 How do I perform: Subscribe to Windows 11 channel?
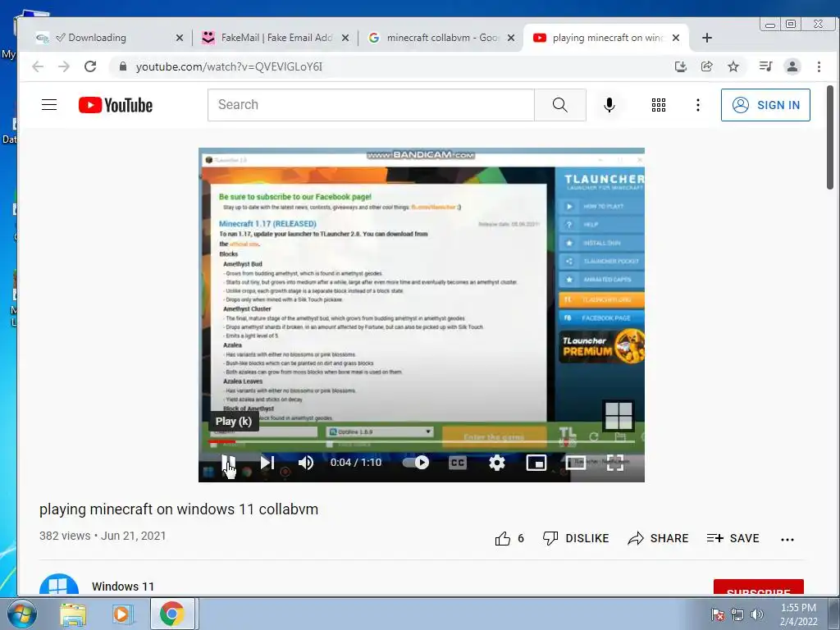759,587
